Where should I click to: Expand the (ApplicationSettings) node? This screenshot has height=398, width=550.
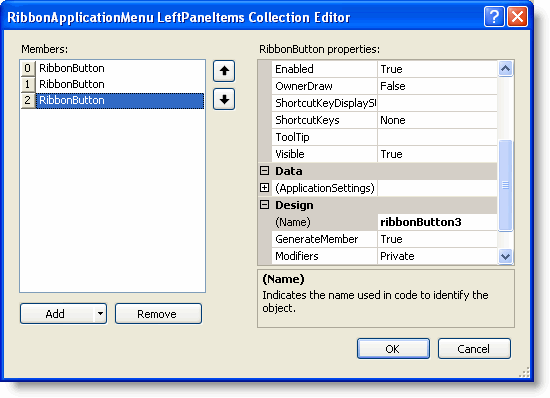click(x=264, y=188)
